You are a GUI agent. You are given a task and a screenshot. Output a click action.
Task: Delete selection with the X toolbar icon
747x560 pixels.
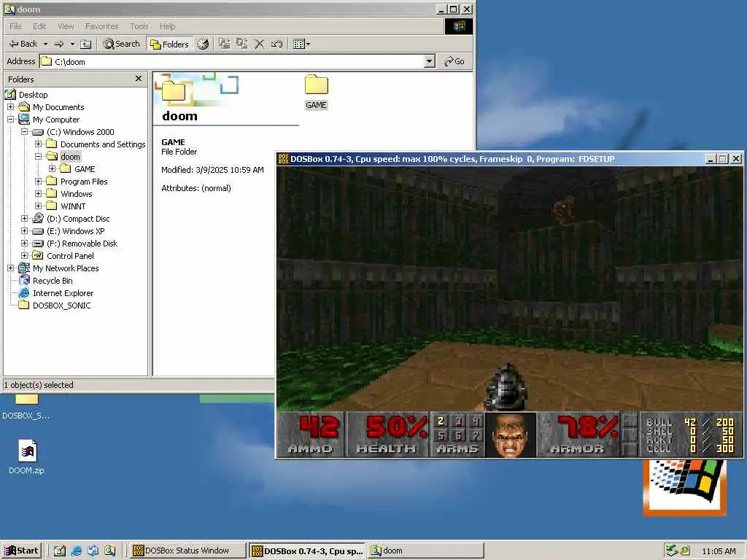point(259,44)
